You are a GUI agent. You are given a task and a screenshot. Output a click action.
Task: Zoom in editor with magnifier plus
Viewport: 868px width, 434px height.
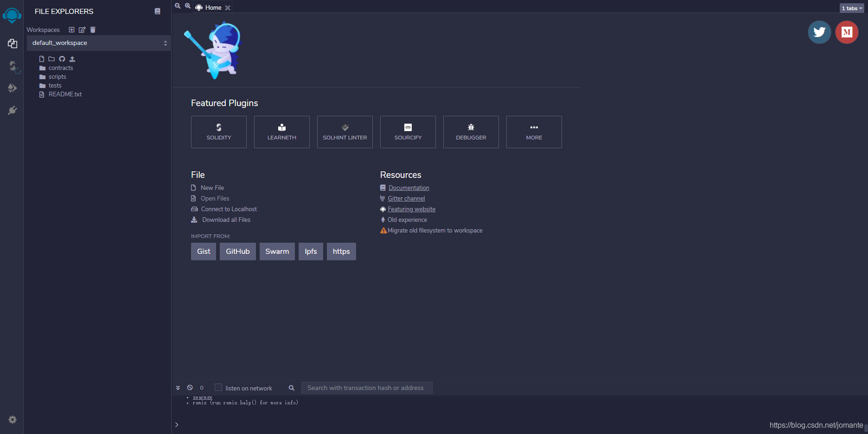[x=188, y=6]
